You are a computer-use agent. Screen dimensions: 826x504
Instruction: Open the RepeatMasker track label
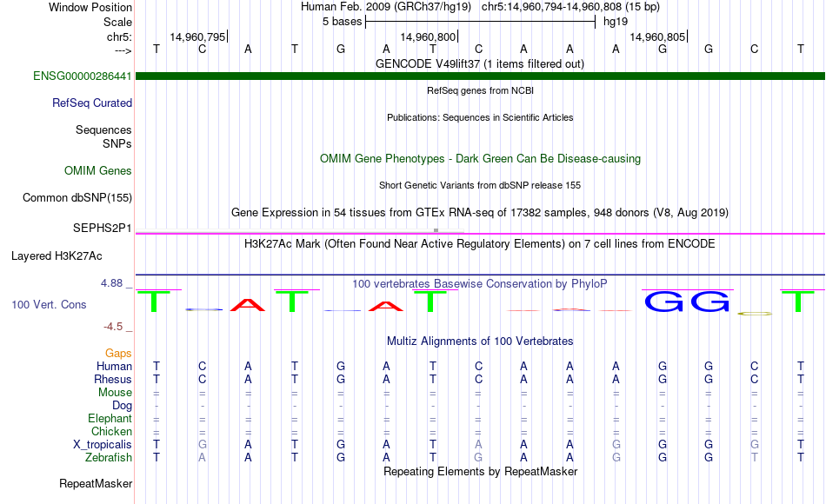point(96,483)
